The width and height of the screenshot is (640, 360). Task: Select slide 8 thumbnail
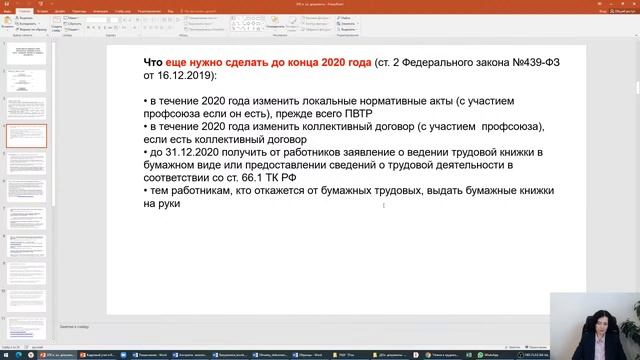(27, 246)
